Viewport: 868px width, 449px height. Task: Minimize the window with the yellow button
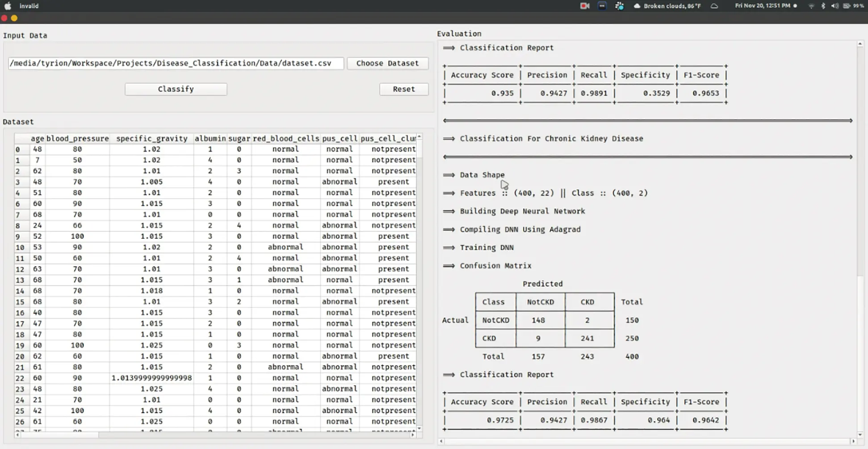14,18
